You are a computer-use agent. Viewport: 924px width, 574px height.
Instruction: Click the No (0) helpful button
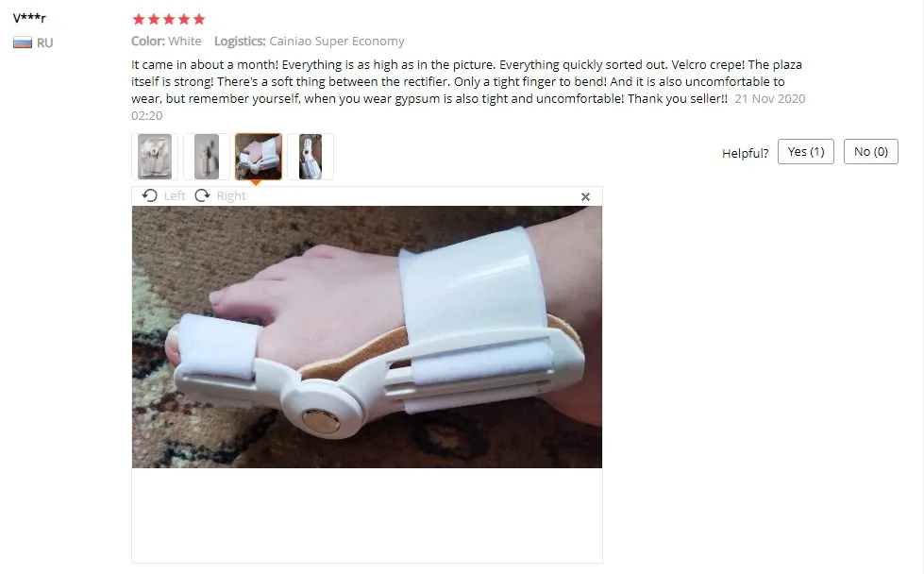click(870, 151)
